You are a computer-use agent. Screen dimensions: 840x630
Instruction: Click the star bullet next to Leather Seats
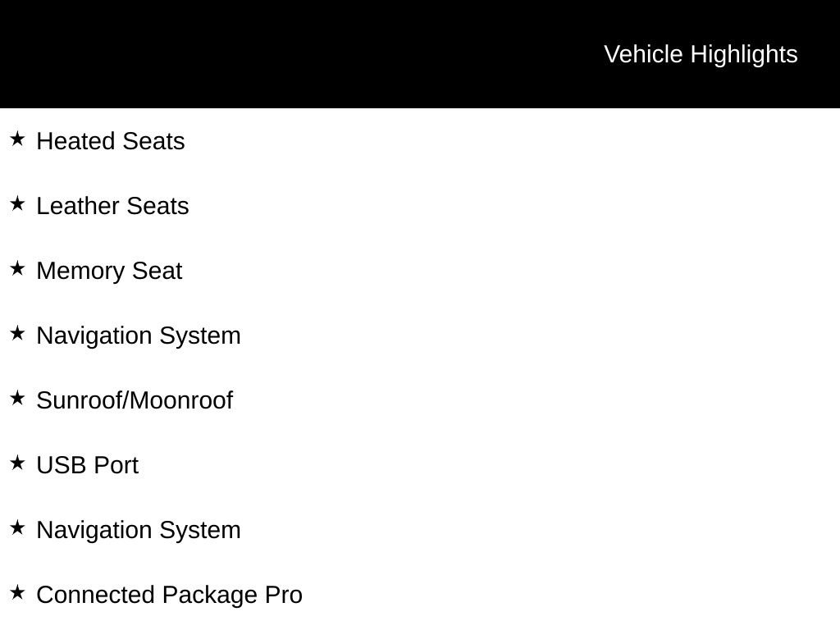tap(17, 204)
